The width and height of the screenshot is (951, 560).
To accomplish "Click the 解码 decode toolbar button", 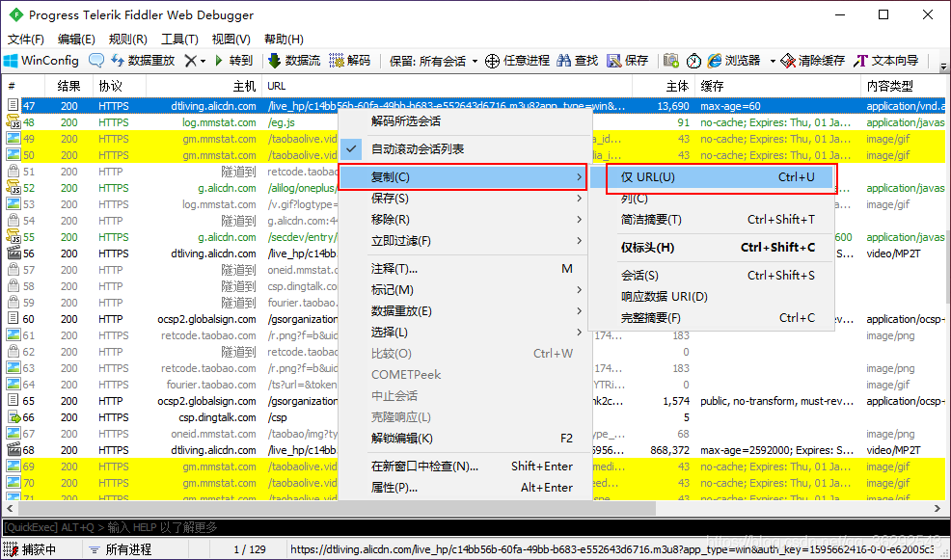I will [350, 61].
